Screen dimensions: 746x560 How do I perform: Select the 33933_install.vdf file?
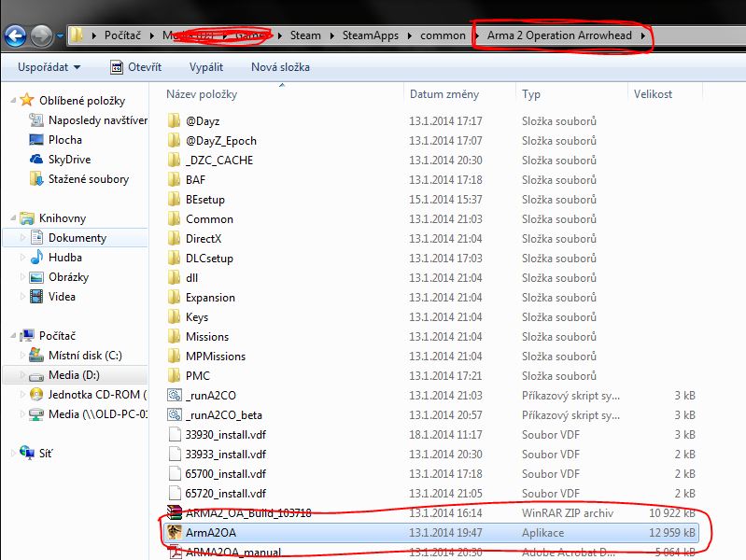coord(430,454)
